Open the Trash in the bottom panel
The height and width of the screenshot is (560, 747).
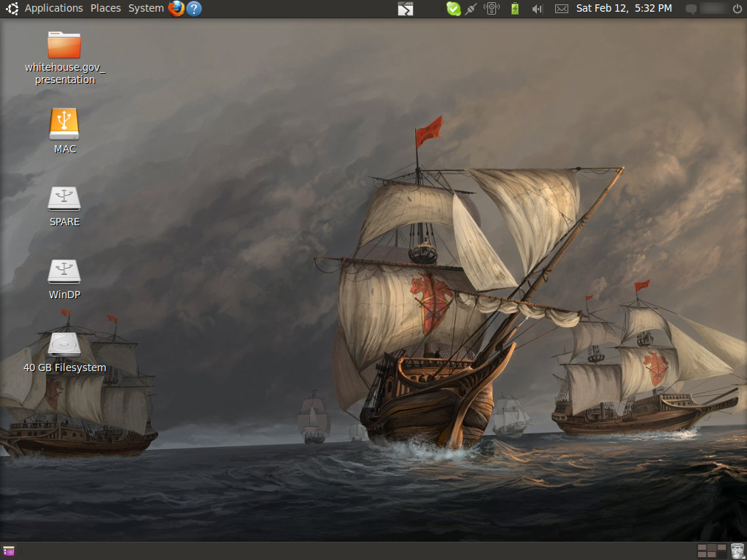738,551
